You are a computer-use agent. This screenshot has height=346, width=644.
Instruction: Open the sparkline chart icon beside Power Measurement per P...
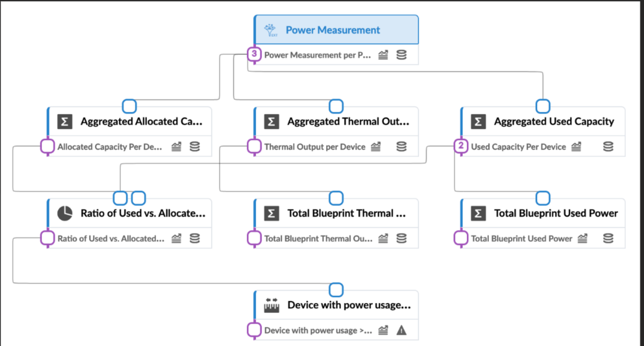click(383, 54)
